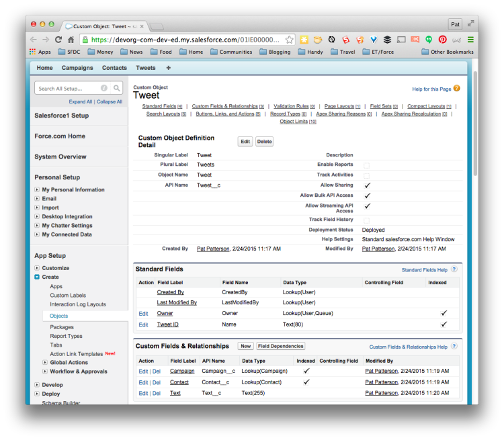Open the Tweet ID field link
The image size is (504, 440).
click(x=167, y=324)
